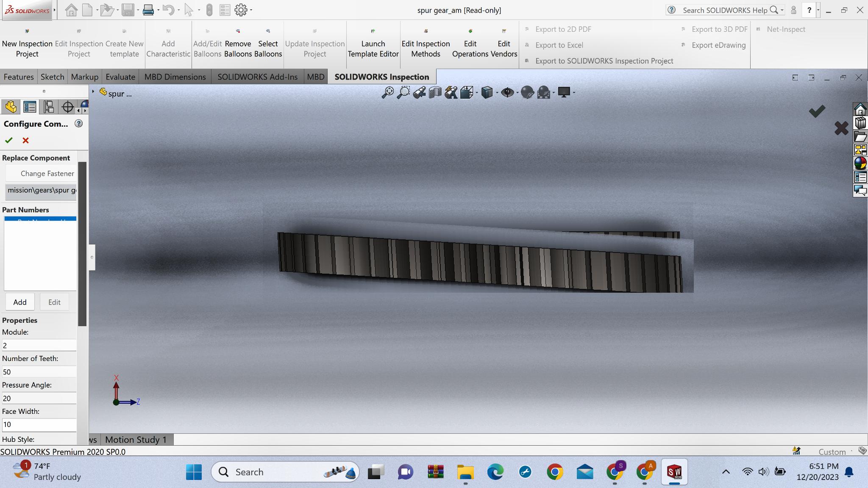This screenshot has height=488, width=868.
Task: Click the large confirmation checkmark in viewport
Action: pos(817,111)
